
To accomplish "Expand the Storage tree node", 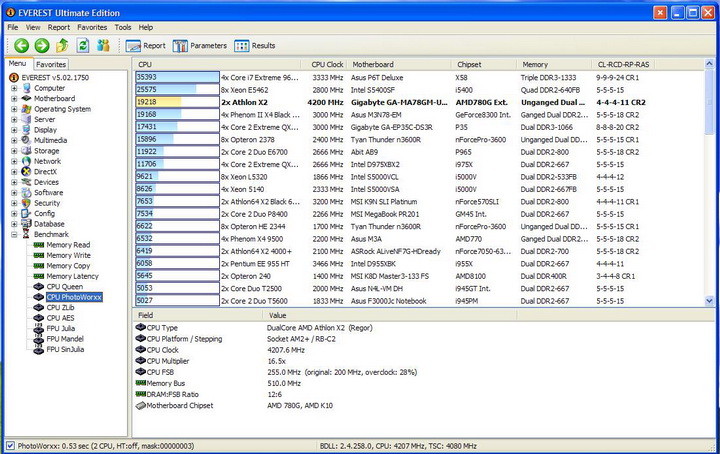I will click(x=14, y=151).
